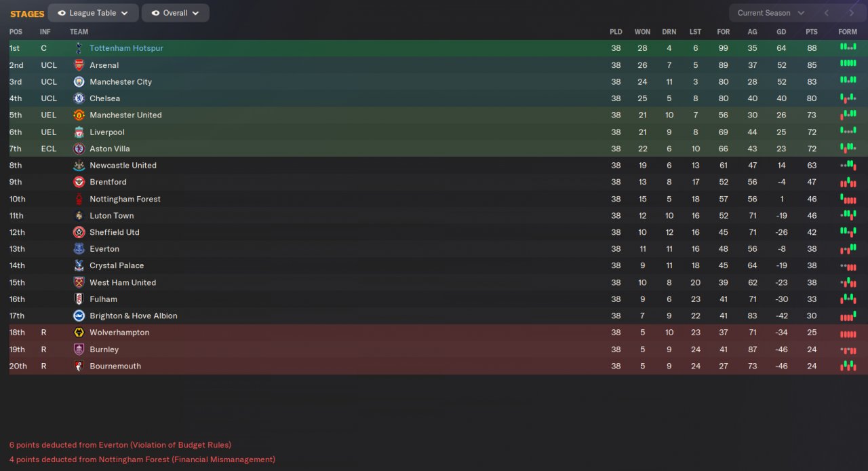The height and width of the screenshot is (471, 868).
Task: Click the Brighton & Hove Albion badge
Action: (79, 316)
